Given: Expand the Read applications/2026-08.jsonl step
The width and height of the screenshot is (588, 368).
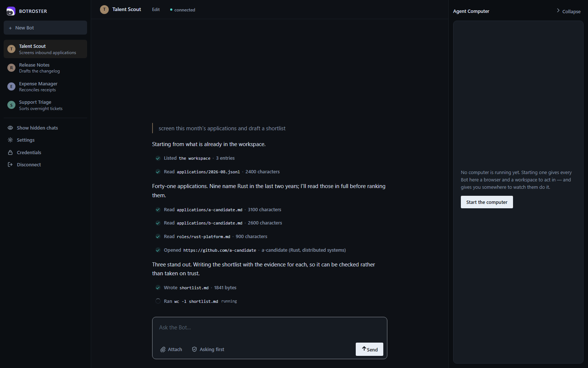Looking at the screenshot, I should click(x=218, y=172).
